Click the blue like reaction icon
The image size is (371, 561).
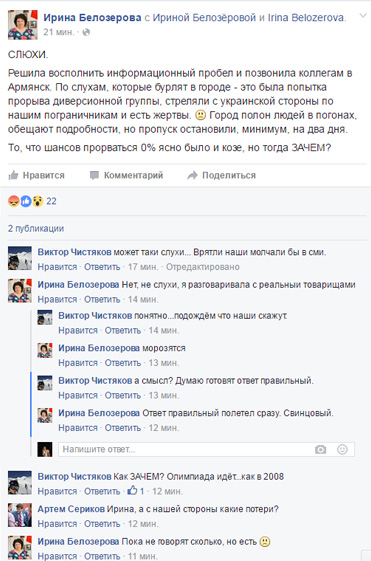pyautogui.click(x=26, y=201)
